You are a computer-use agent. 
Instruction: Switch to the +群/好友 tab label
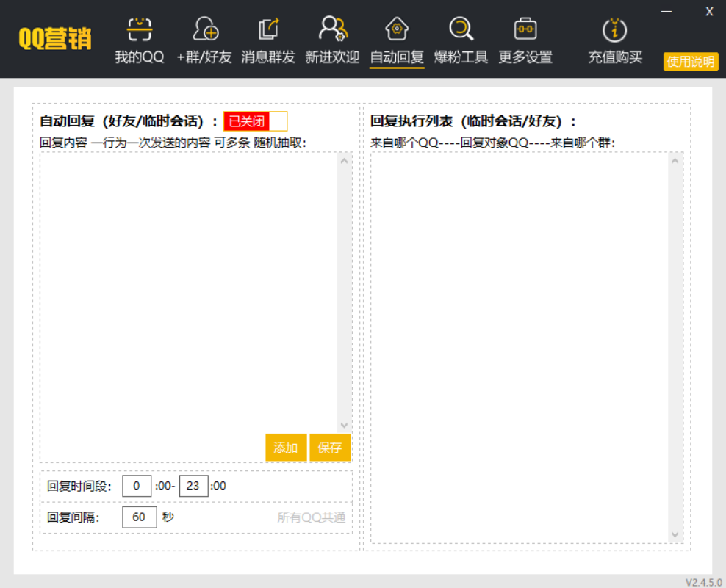pyautogui.click(x=204, y=57)
